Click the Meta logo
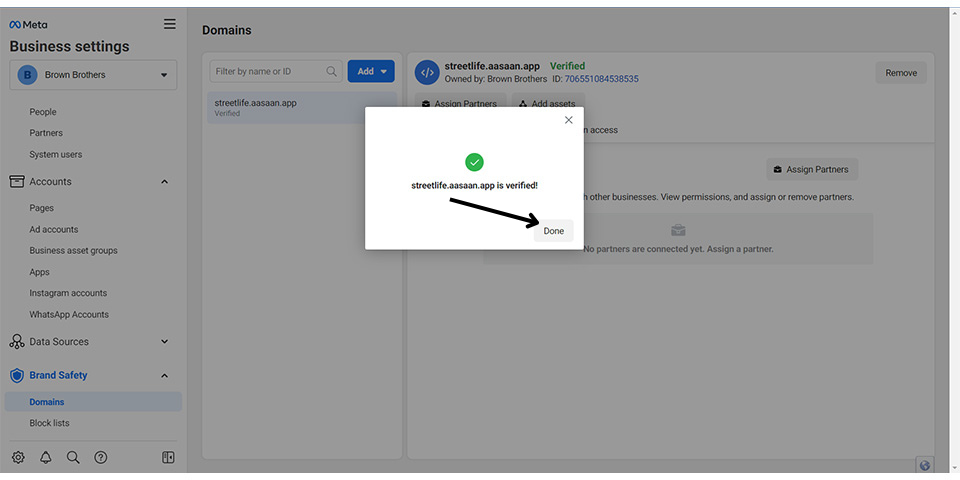Viewport: 960px width, 480px height. (x=28, y=24)
